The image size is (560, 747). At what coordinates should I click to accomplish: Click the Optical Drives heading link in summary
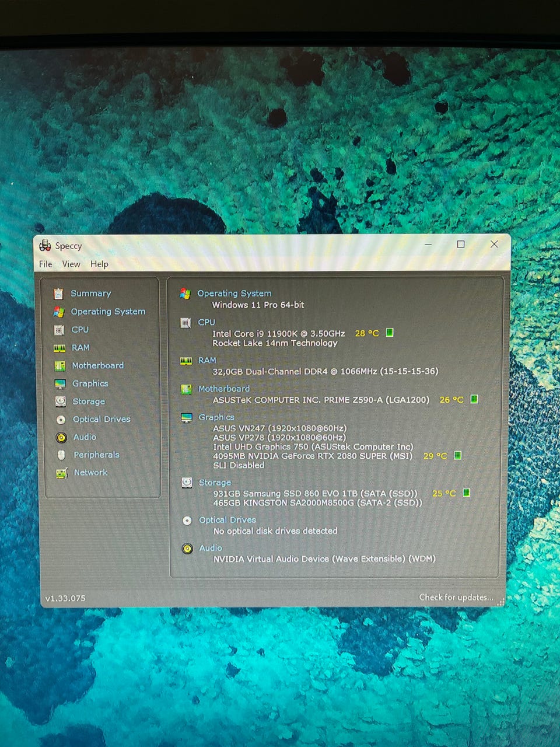coord(228,520)
